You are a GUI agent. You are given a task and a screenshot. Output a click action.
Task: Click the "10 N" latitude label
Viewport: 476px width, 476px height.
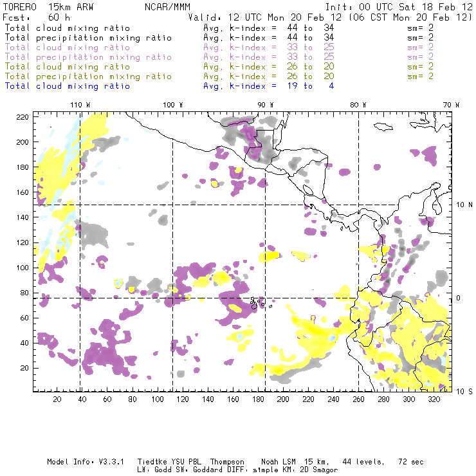[464, 205]
